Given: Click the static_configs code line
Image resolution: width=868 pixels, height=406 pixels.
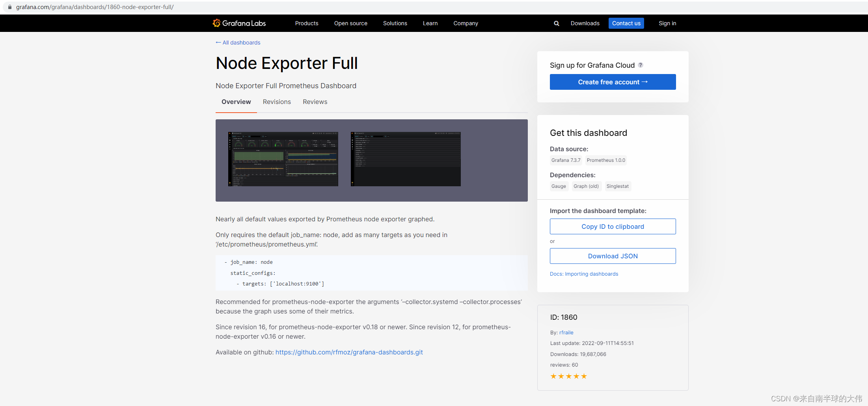Looking at the screenshot, I should [253, 273].
